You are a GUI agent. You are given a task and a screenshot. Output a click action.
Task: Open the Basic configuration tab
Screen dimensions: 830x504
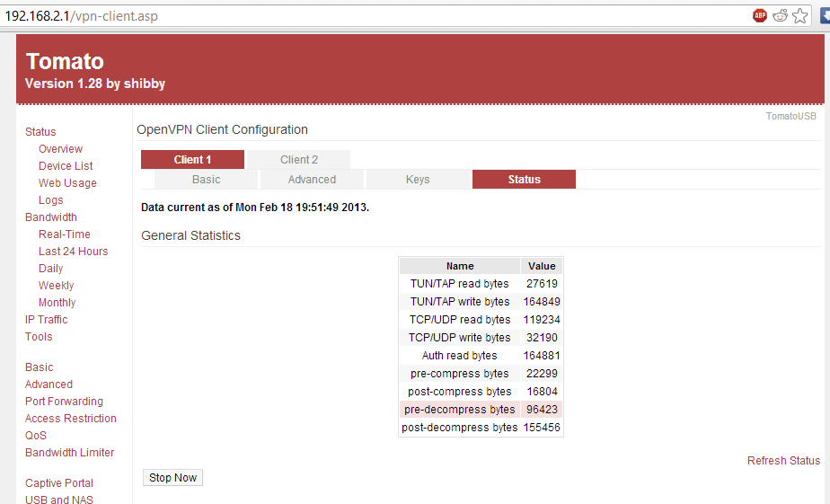[206, 180]
